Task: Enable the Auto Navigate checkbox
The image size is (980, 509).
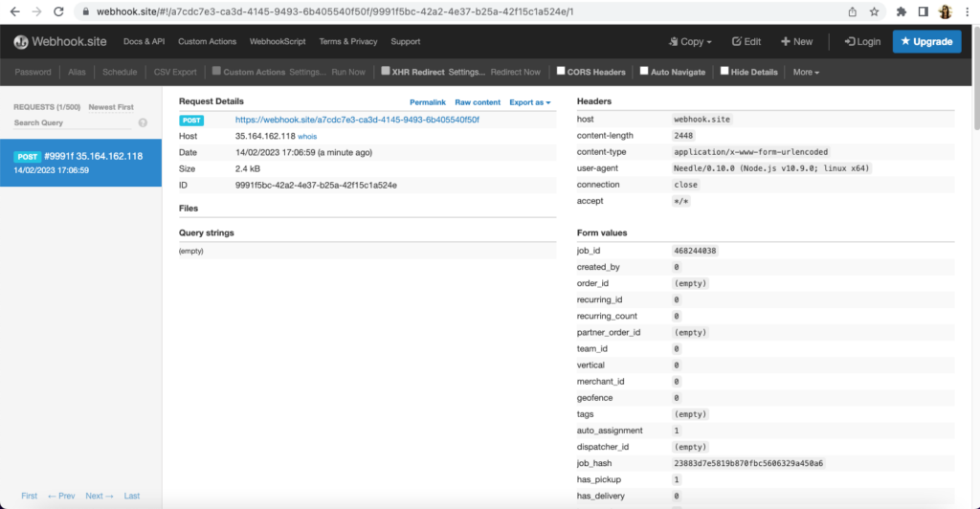Action: coord(644,71)
